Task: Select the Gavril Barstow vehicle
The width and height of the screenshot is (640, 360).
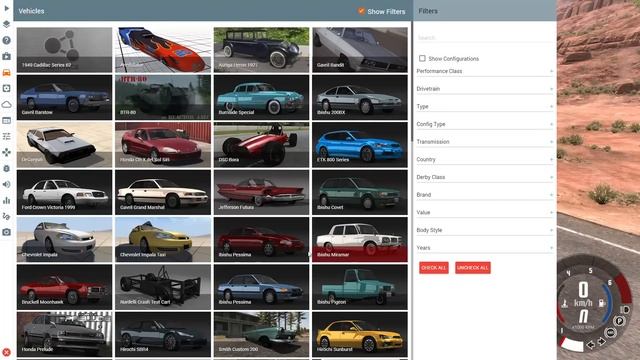Action: [x=64, y=97]
